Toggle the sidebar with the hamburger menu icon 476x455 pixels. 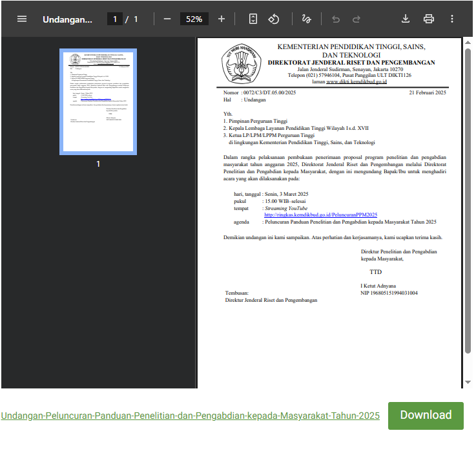coord(22,19)
